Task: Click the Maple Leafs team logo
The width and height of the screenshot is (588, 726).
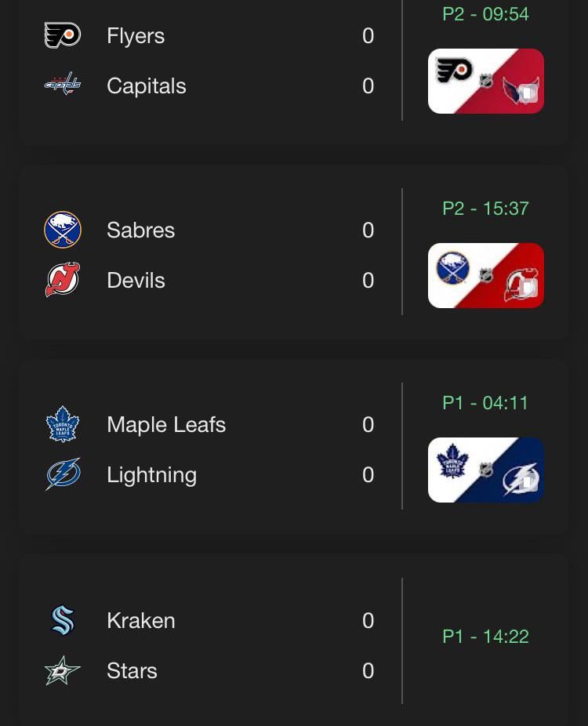Action: (x=63, y=425)
